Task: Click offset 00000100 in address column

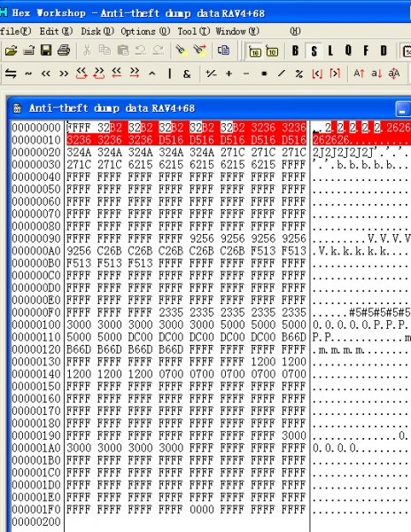Action: (x=36, y=325)
